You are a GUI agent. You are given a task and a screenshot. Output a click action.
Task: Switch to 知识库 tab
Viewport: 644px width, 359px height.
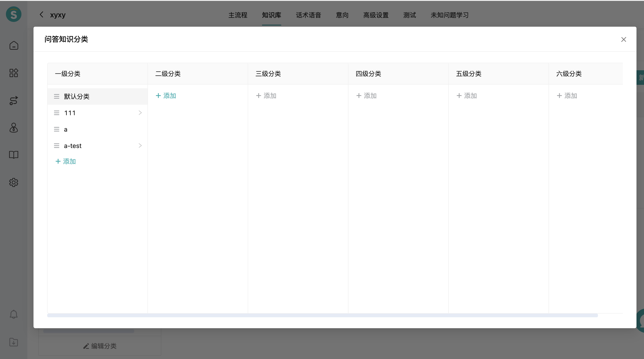pos(271,15)
